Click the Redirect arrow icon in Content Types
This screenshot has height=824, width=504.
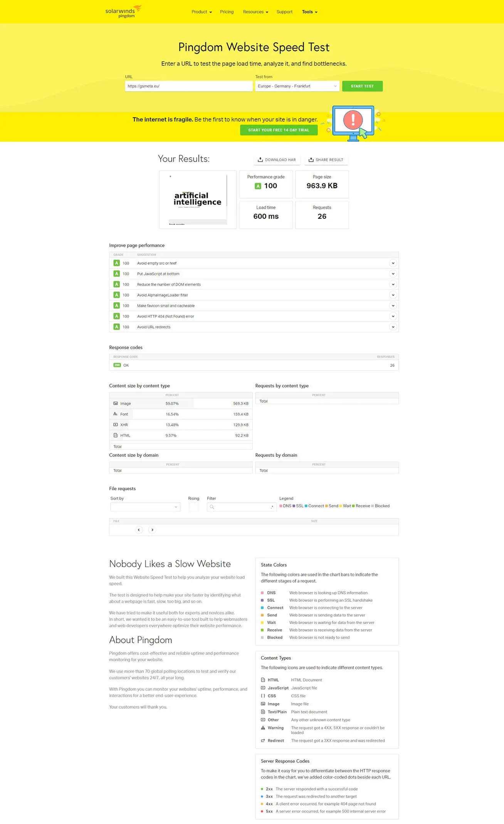tap(263, 740)
